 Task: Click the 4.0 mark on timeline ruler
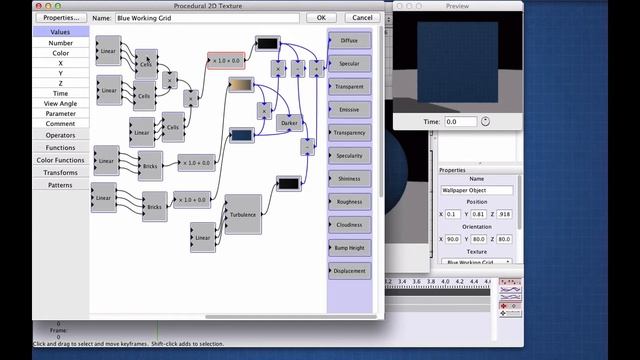coord(445,282)
